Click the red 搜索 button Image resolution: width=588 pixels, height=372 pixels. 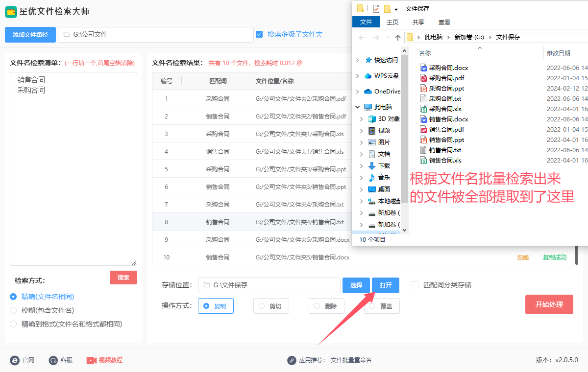pyautogui.click(x=123, y=278)
